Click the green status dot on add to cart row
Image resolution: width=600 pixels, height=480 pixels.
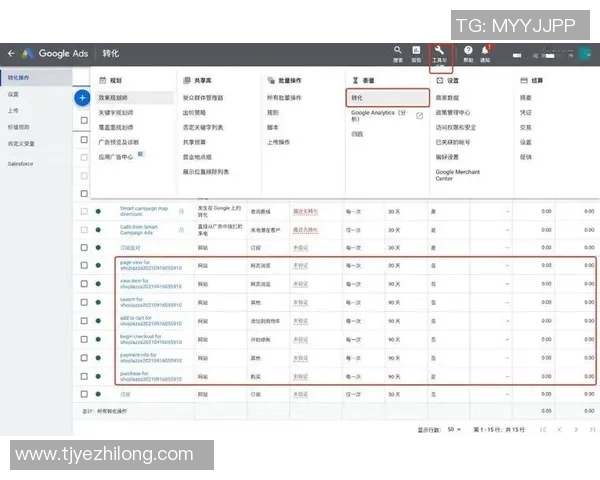pos(98,321)
